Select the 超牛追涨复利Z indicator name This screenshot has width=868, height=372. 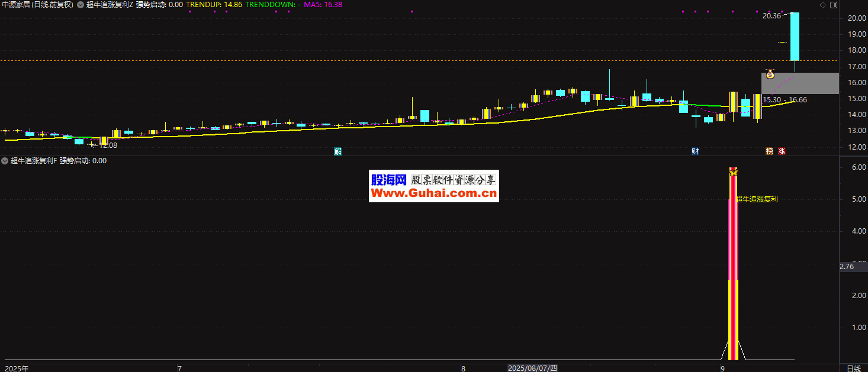point(110,5)
